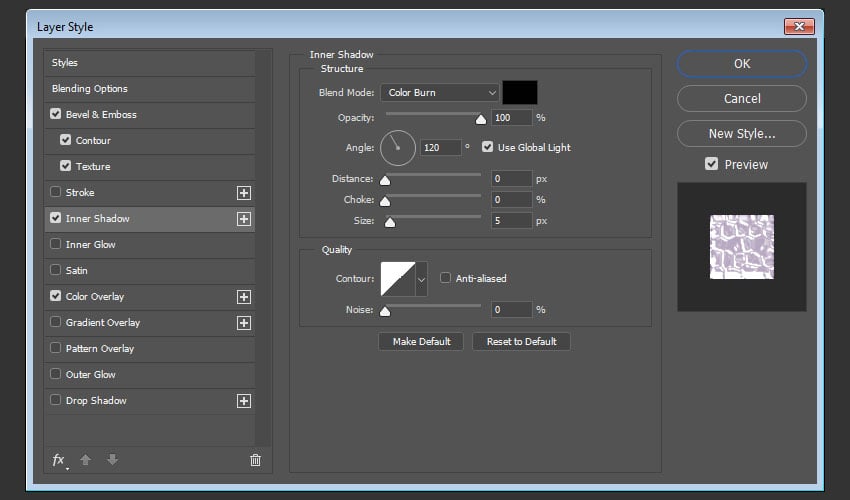
Task: Click the trash delete effect icon
Action: click(x=255, y=460)
